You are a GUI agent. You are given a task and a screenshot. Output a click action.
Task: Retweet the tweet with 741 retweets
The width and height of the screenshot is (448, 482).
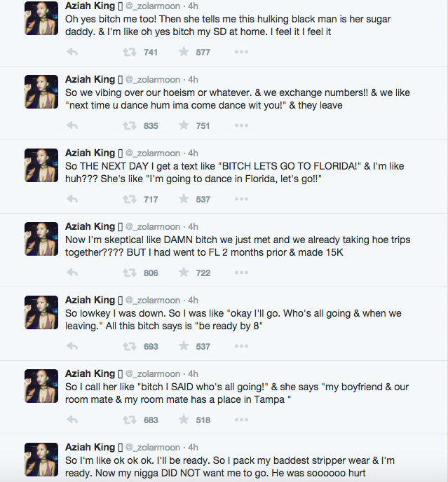(x=130, y=52)
